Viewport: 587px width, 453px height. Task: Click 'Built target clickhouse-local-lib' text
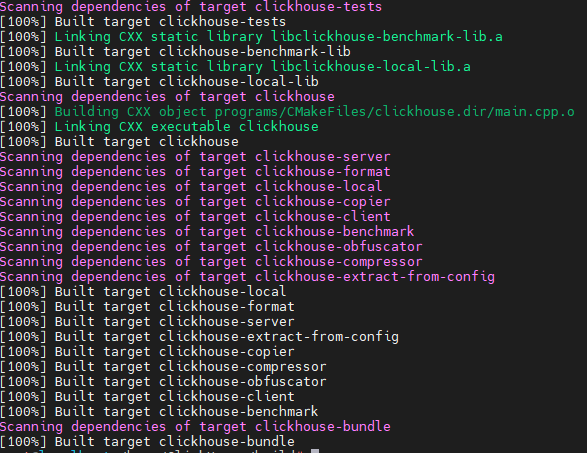pyautogui.click(x=187, y=82)
